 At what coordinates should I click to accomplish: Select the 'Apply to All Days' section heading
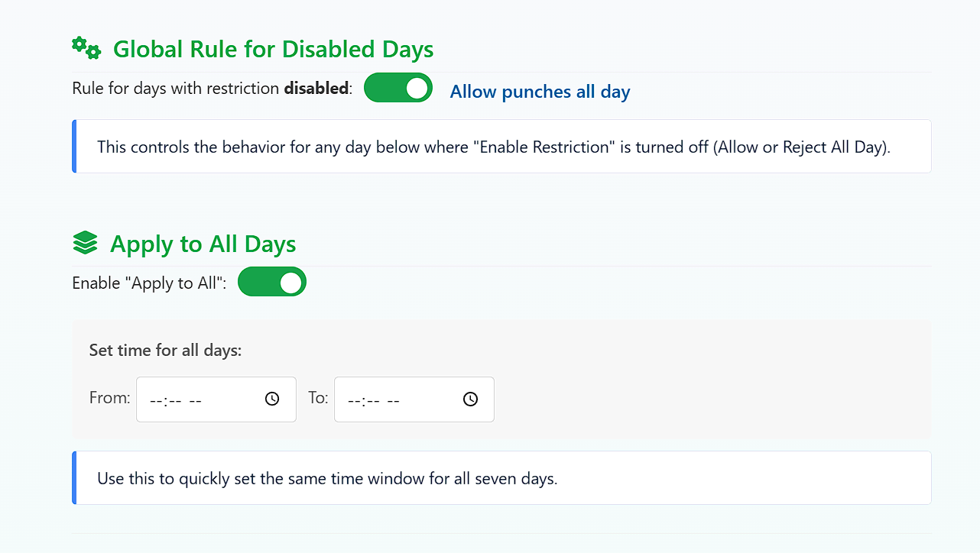click(x=203, y=244)
